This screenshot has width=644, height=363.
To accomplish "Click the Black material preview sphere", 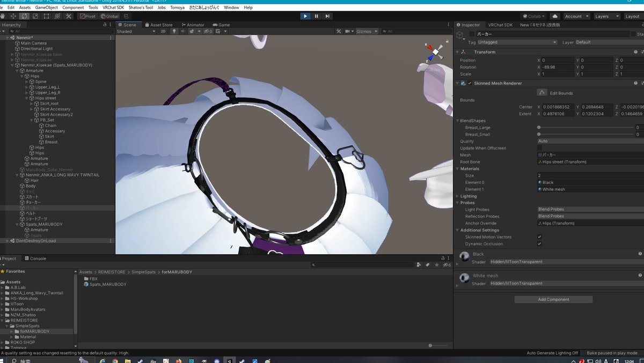I will click(x=464, y=256).
